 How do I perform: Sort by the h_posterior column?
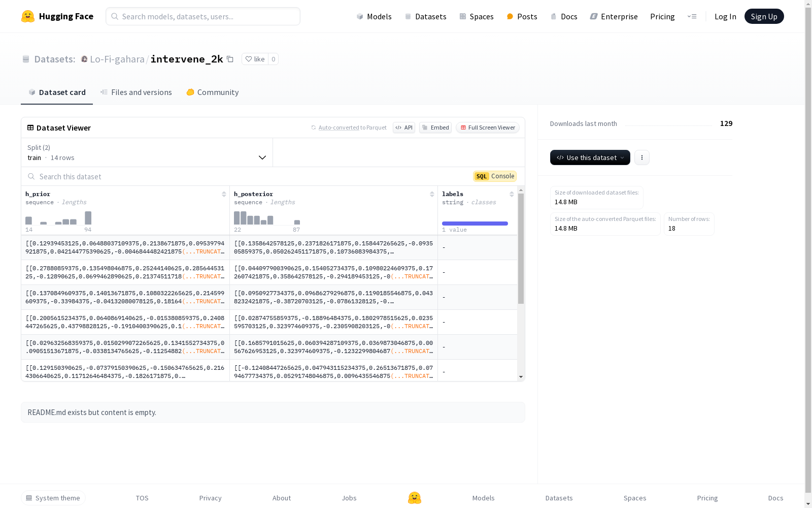click(432, 194)
